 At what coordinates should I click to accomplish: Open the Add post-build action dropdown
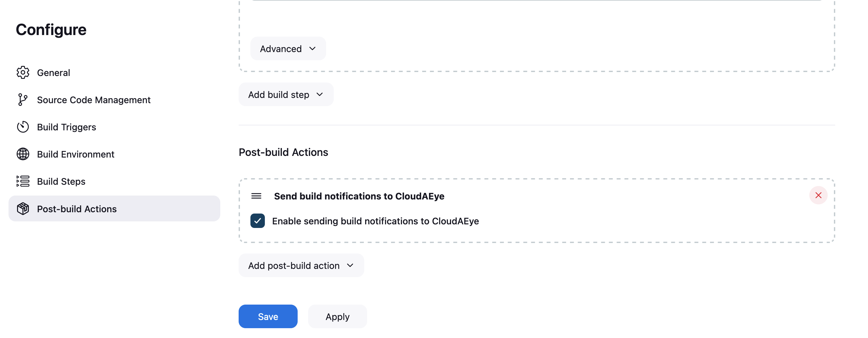coord(301,266)
